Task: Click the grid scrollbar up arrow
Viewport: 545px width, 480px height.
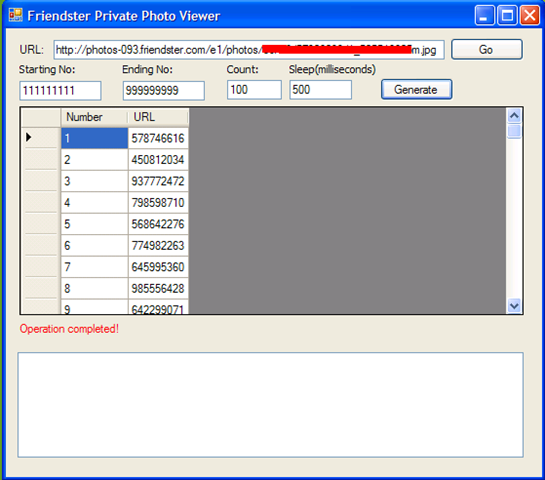Action: tap(514, 116)
